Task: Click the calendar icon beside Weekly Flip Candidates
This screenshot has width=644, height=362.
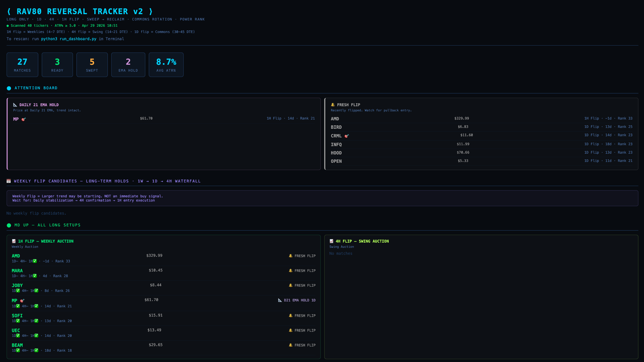Action: point(9,181)
